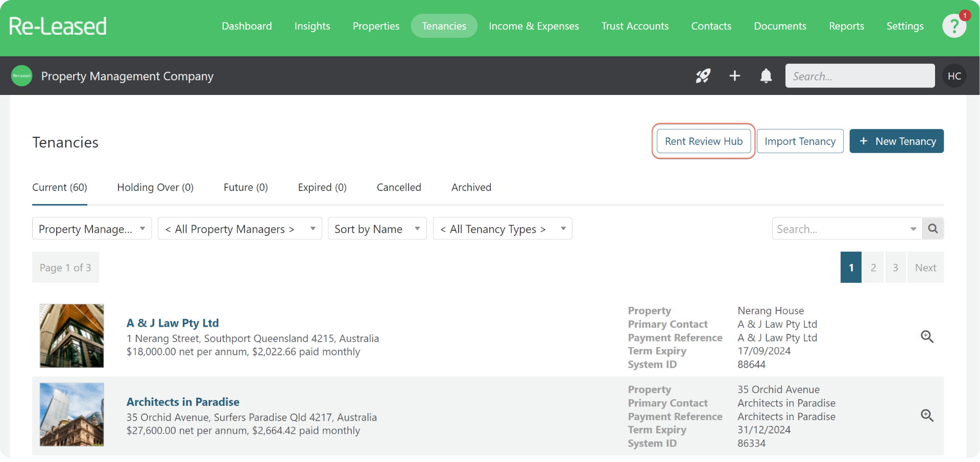Click the 'Page 1 of 3' label
980x462 pixels.
tap(65, 268)
